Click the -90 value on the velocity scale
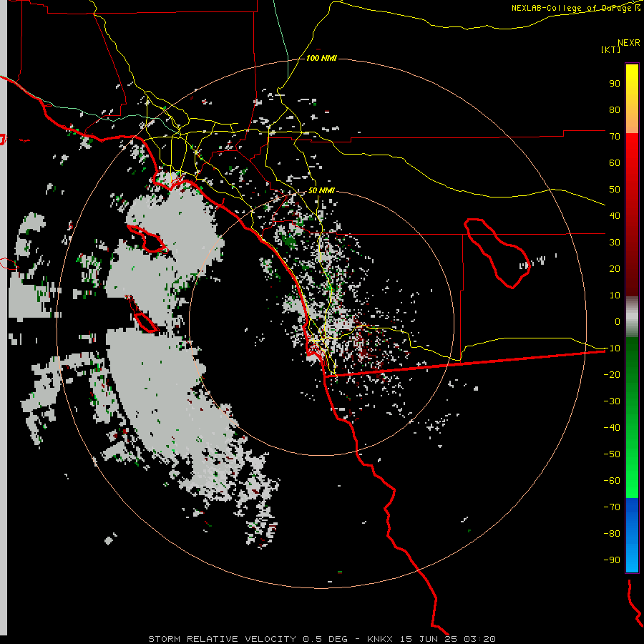 pos(612,560)
